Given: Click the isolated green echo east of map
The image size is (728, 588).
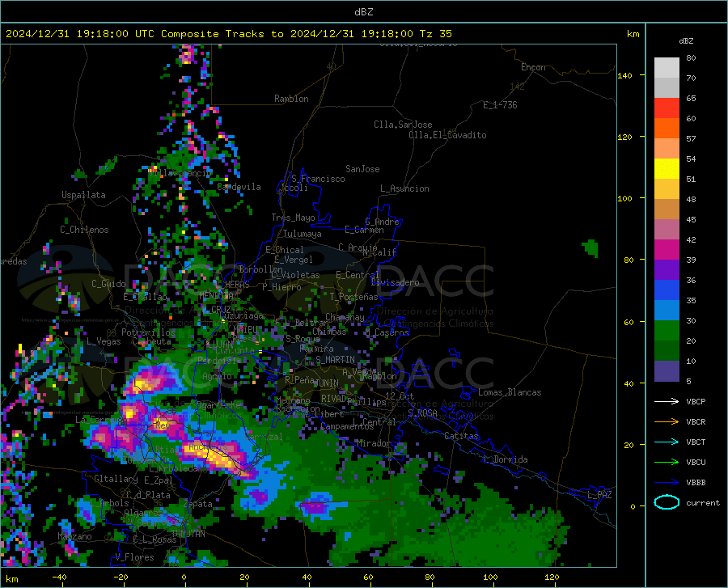Looking at the screenshot, I should click(590, 247).
